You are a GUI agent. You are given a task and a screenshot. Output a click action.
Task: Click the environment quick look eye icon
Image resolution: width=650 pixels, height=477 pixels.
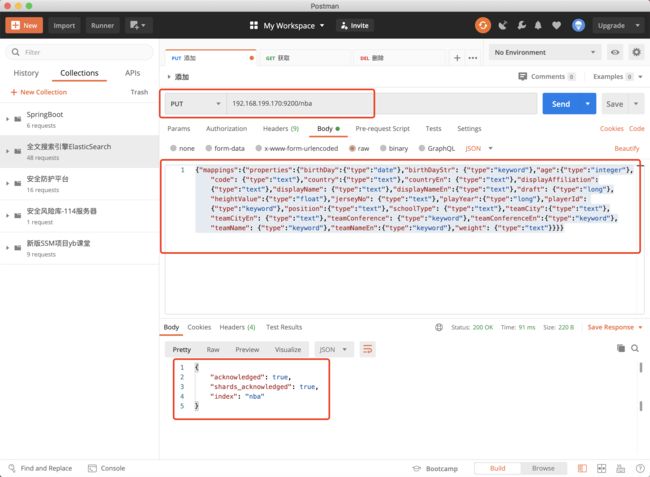(x=615, y=52)
